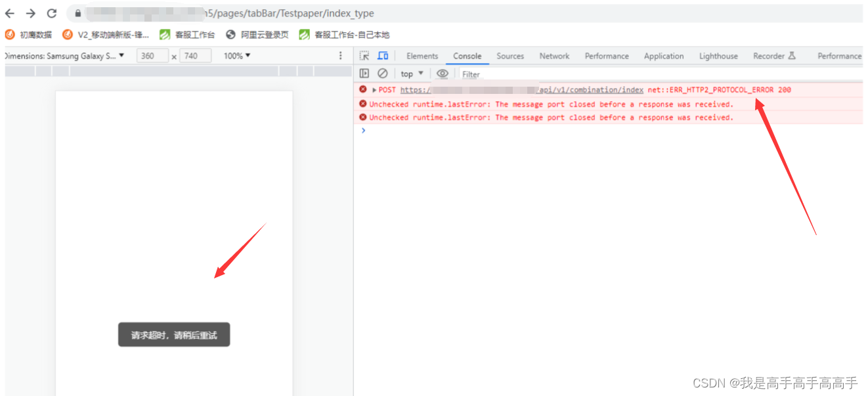Open the 客服工作台 bookmark
868x396 pixels.
(x=187, y=35)
